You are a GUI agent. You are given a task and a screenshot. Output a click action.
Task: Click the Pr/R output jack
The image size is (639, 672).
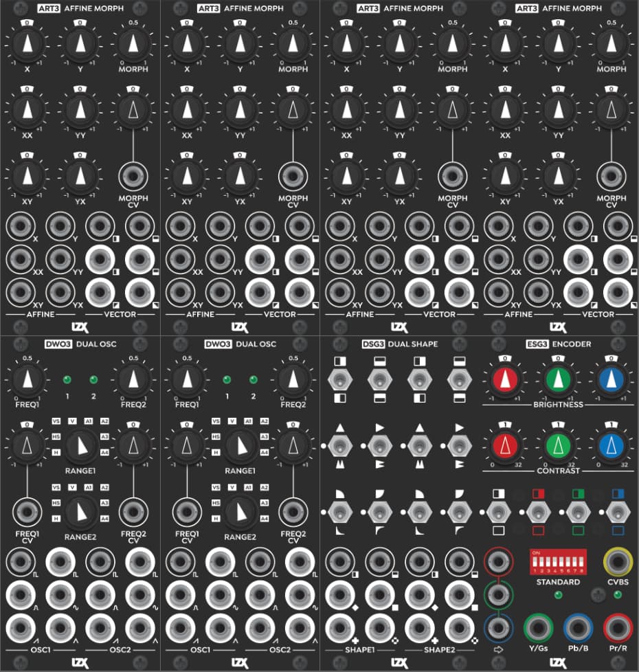pos(618,628)
